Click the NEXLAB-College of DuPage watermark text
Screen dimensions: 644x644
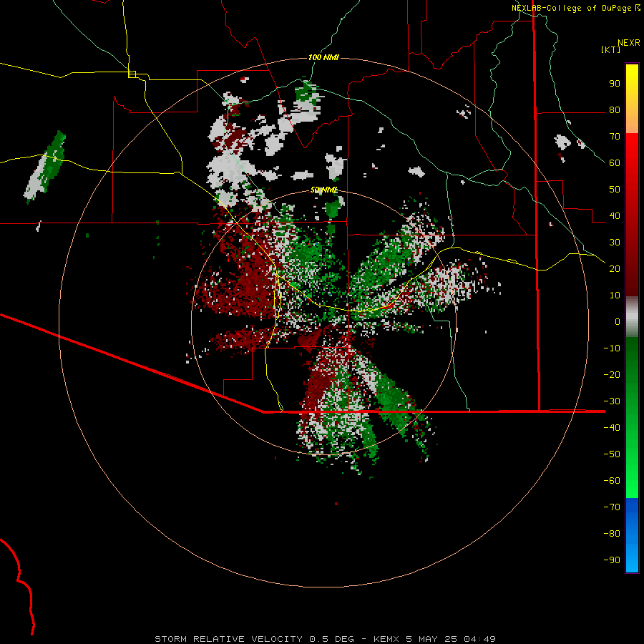(x=572, y=8)
